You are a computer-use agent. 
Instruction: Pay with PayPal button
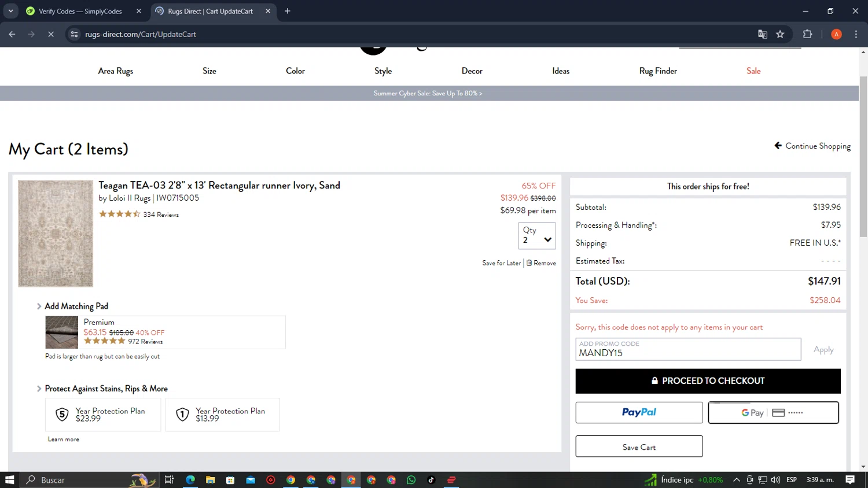(639, 413)
